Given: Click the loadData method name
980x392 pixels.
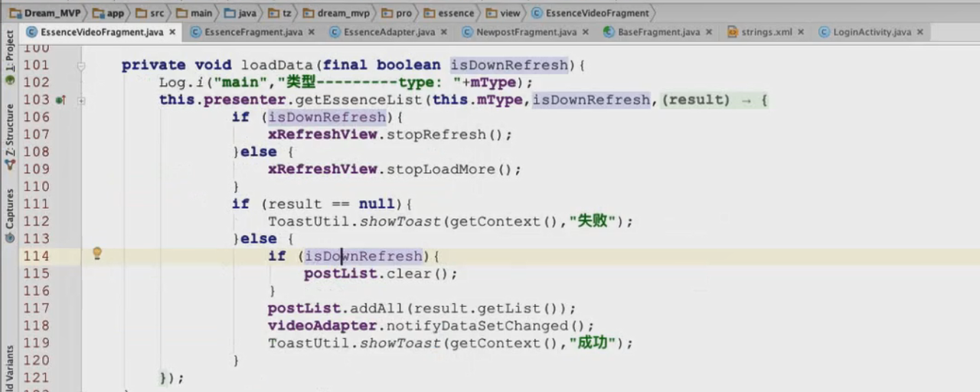Looking at the screenshot, I should click(276, 65).
